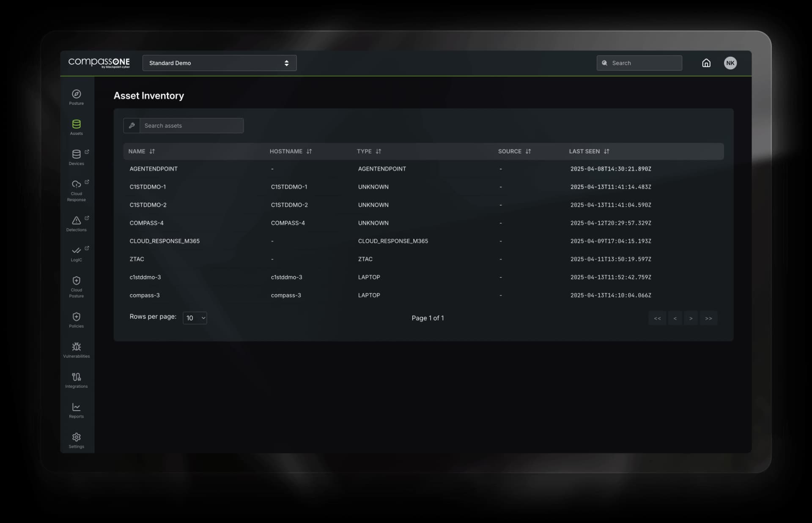Click the next page arrow button
This screenshot has width=812, height=523.
(691, 318)
